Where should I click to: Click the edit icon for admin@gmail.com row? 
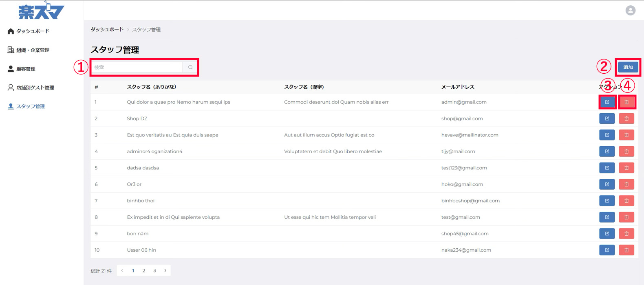(x=607, y=102)
